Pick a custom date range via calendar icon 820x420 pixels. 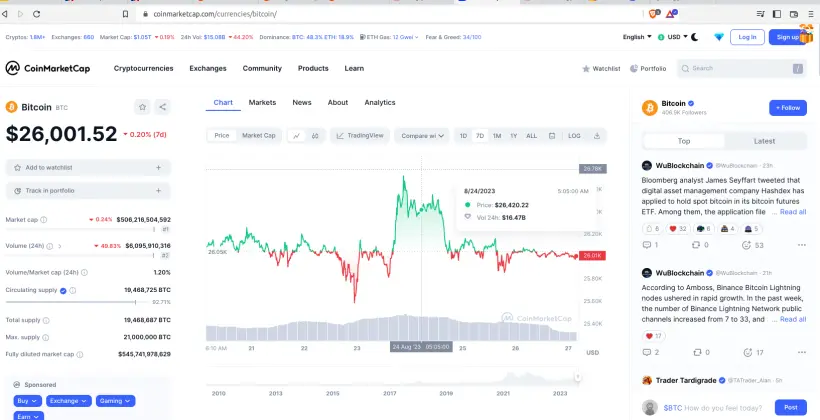pos(552,135)
